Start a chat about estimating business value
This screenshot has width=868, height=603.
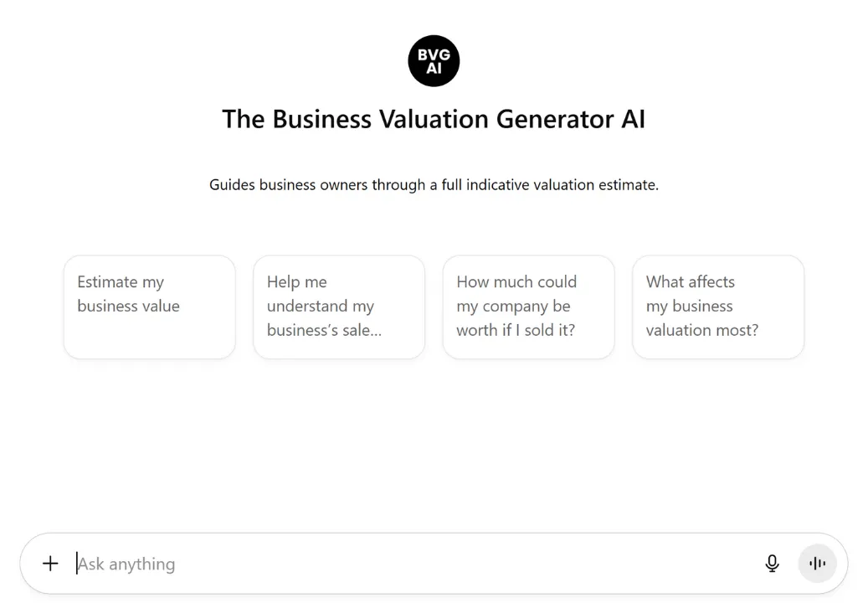coord(149,307)
